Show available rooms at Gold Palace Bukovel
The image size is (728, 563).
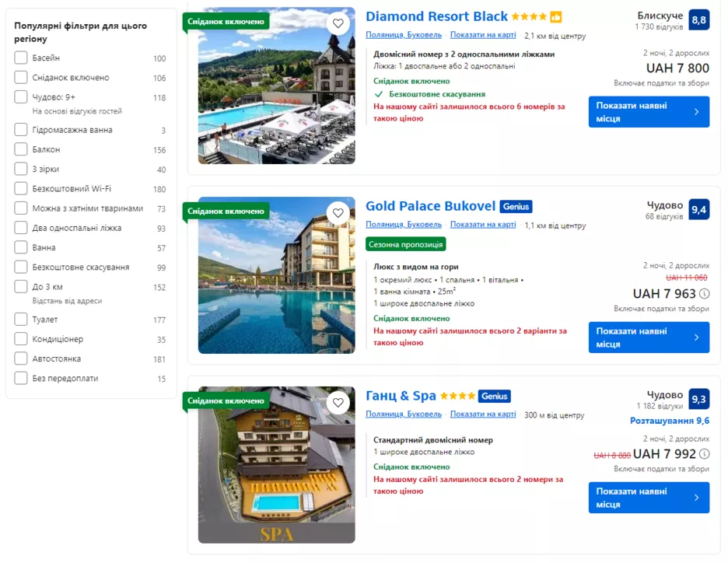point(649,337)
